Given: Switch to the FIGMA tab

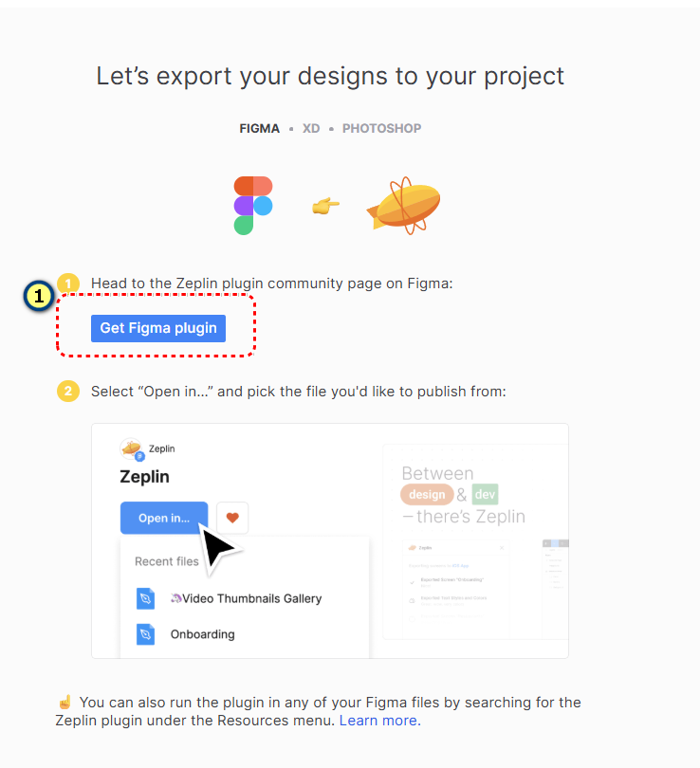Looking at the screenshot, I should [259, 128].
